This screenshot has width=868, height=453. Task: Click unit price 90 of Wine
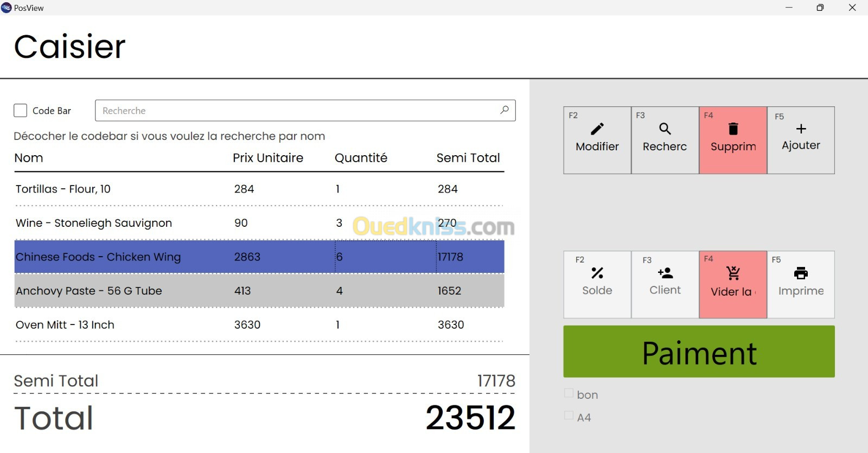coord(241,223)
